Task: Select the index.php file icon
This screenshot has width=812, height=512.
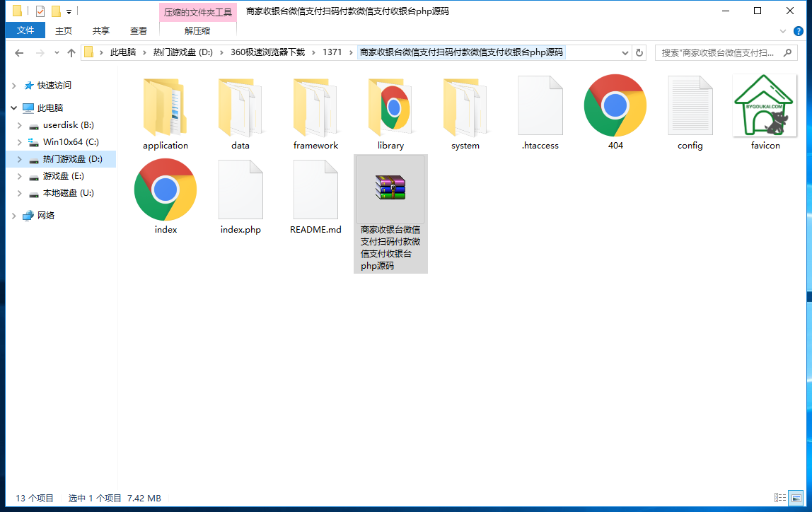Action: click(240, 190)
